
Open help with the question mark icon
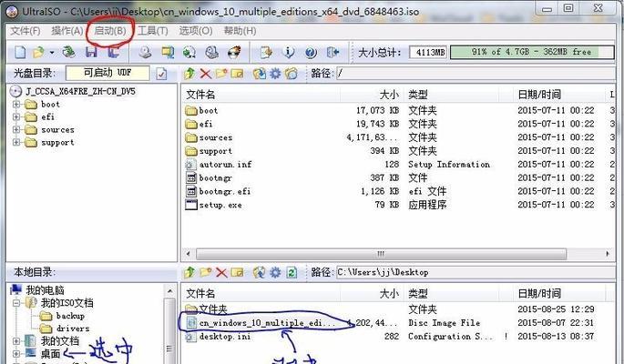pyautogui.click(x=311, y=52)
